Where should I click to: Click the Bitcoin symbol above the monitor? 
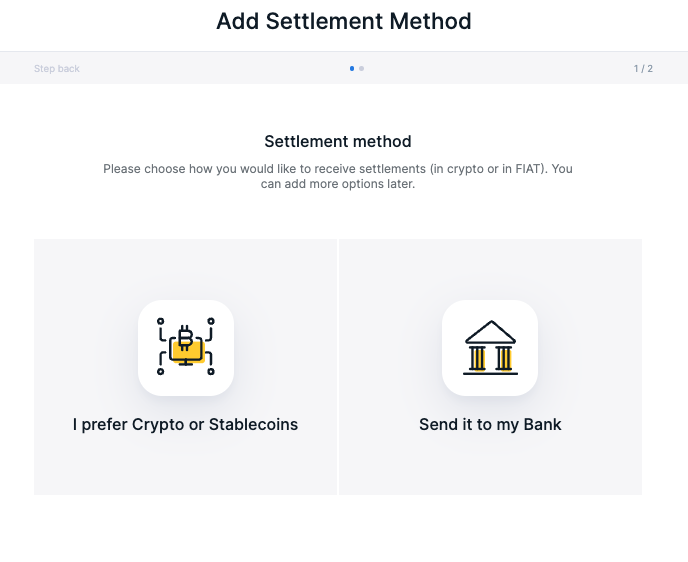pos(186,337)
